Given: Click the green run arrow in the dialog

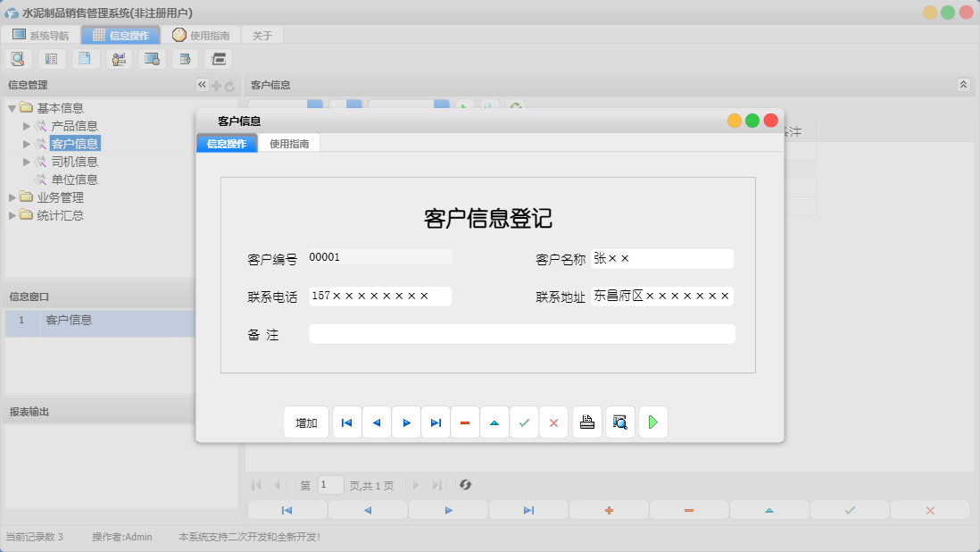Looking at the screenshot, I should (x=652, y=422).
